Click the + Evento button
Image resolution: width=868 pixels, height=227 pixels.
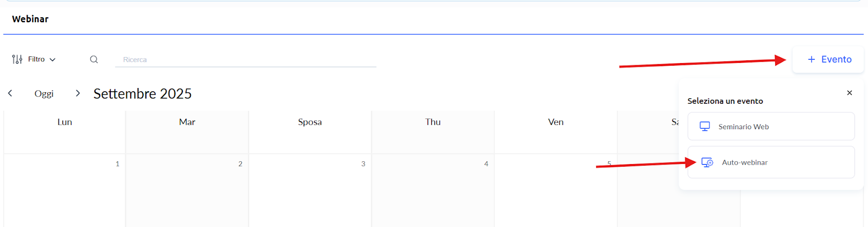[x=828, y=60]
